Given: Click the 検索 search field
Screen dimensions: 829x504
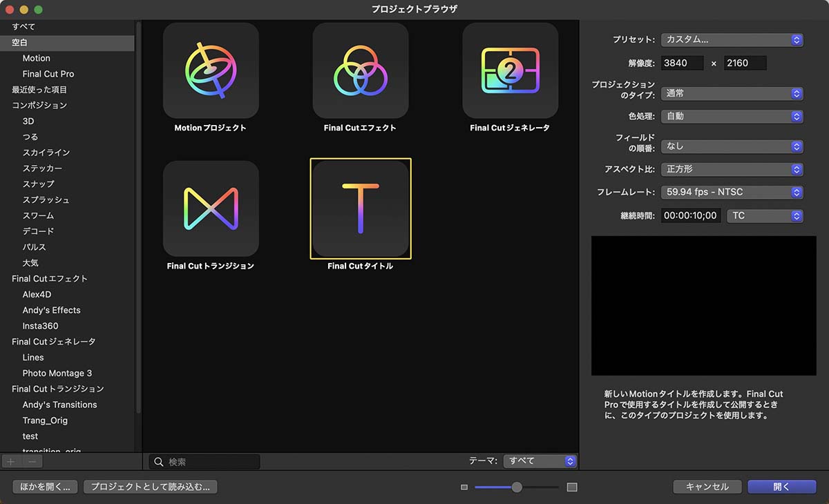Looking at the screenshot, I should [204, 462].
